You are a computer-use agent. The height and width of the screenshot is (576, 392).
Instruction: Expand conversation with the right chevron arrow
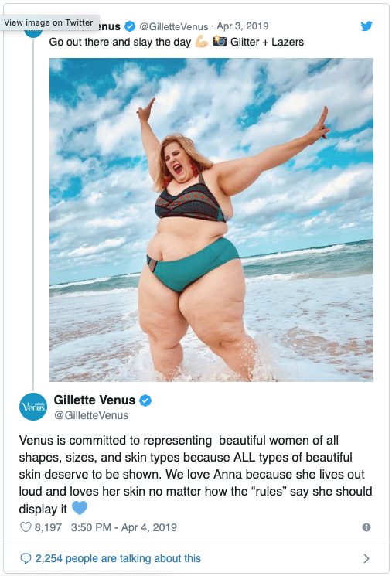pyautogui.click(x=366, y=558)
